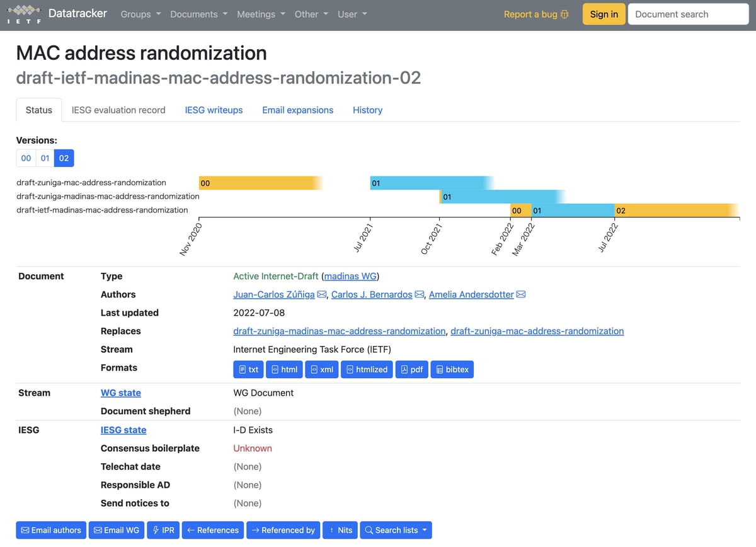756x547 pixels.
Task: Click the IETF logo
Action: coord(24,14)
